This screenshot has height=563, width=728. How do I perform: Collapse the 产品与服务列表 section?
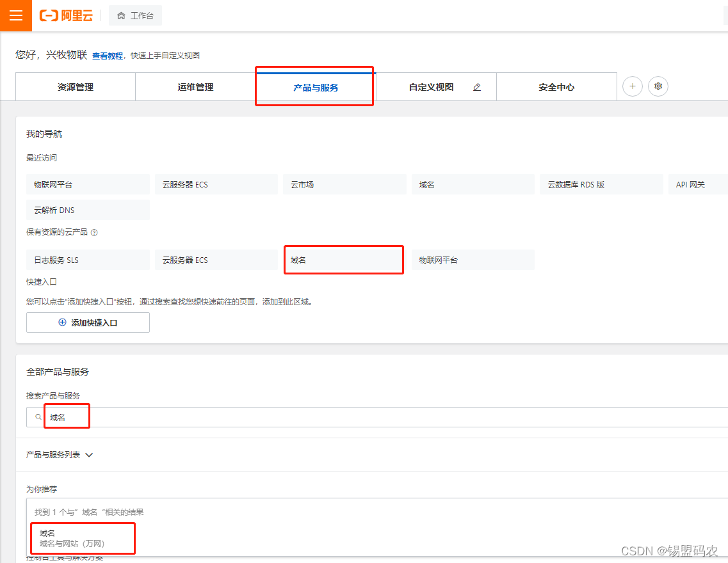pos(89,455)
